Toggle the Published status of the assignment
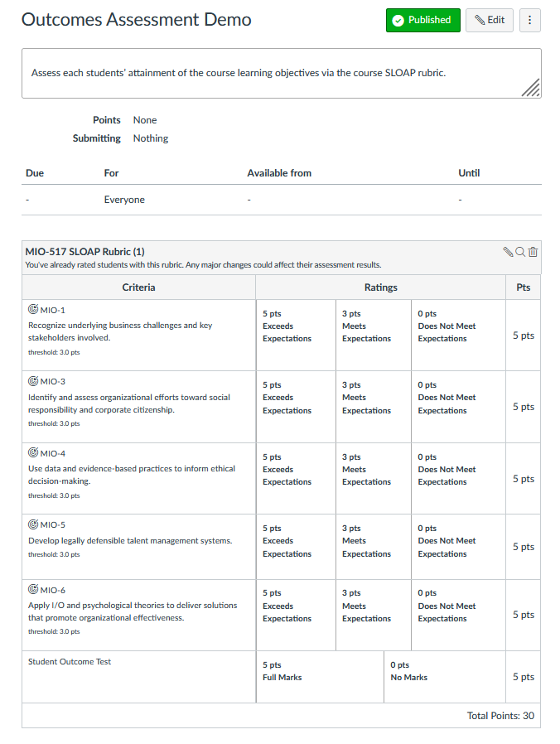 coord(422,20)
